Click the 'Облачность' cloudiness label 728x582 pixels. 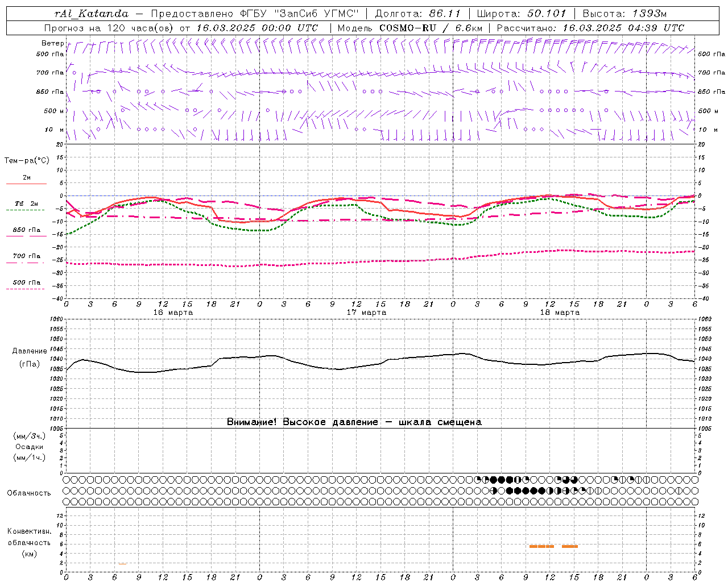[x=29, y=493]
